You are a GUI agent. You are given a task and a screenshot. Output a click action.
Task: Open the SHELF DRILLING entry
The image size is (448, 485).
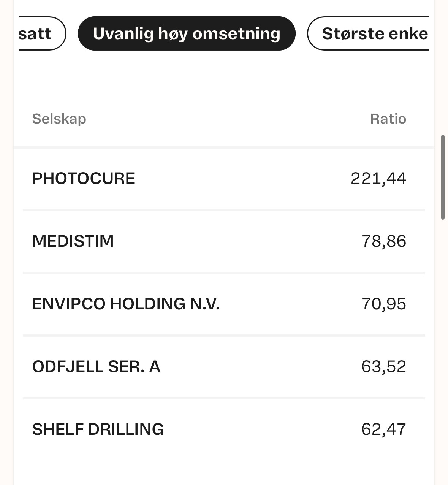click(x=224, y=430)
